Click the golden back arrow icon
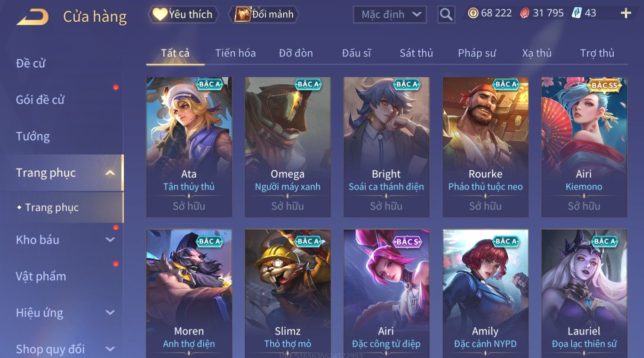Screen dimensions: 644x358 click(32, 17)
